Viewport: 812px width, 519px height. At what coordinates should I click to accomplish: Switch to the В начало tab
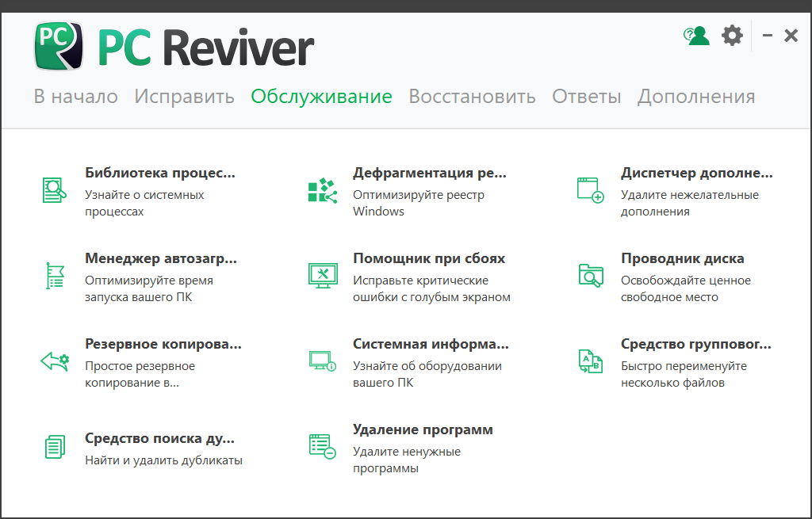click(x=75, y=97)
